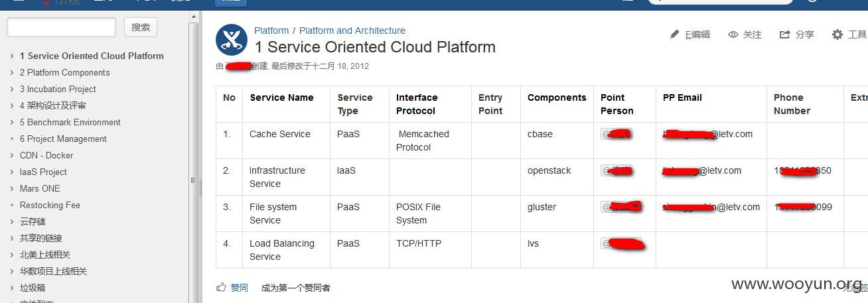Click the blue space logo icon

click(x=232, y=40)
